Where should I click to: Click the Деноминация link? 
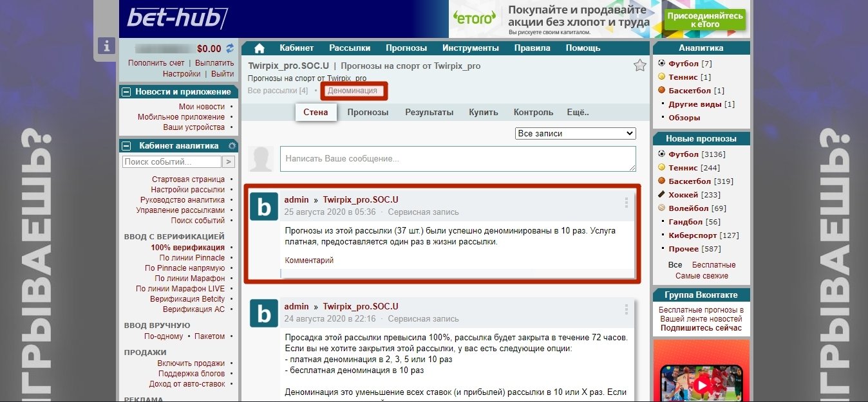pos(352,91)
